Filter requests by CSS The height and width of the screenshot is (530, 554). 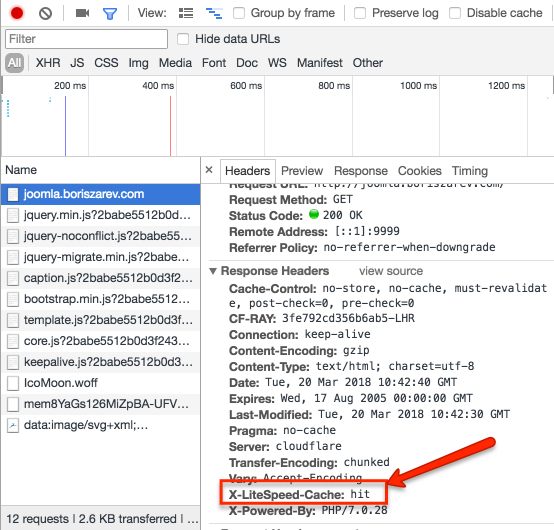coord(106,63)
